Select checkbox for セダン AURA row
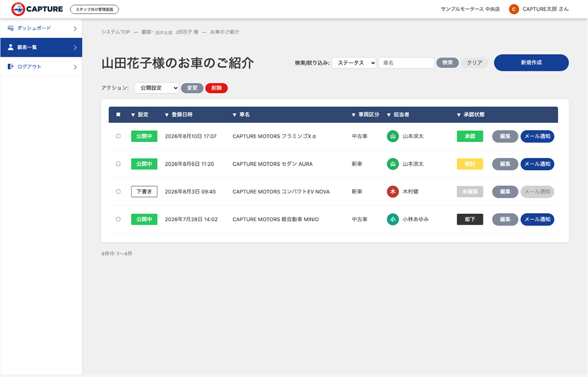 118,164
